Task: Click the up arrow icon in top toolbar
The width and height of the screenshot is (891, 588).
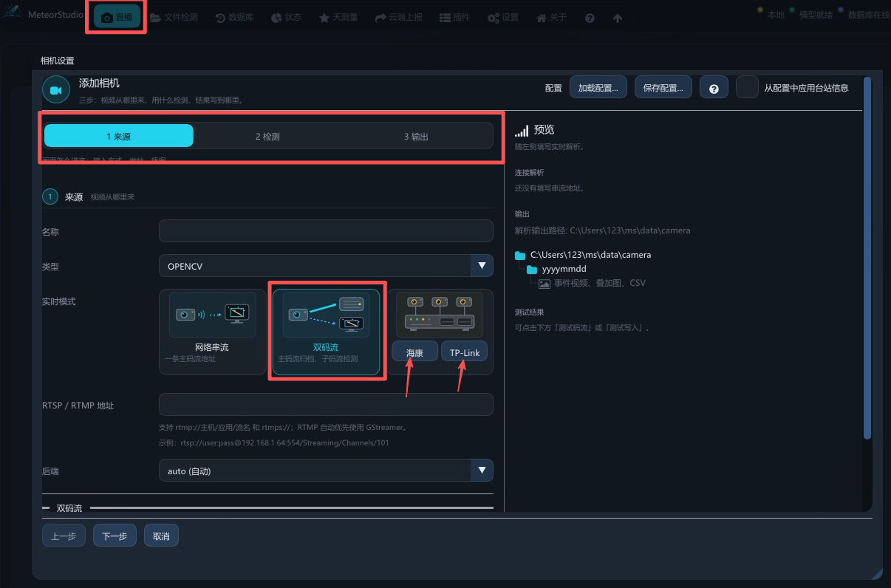Action: click(618, 18)
